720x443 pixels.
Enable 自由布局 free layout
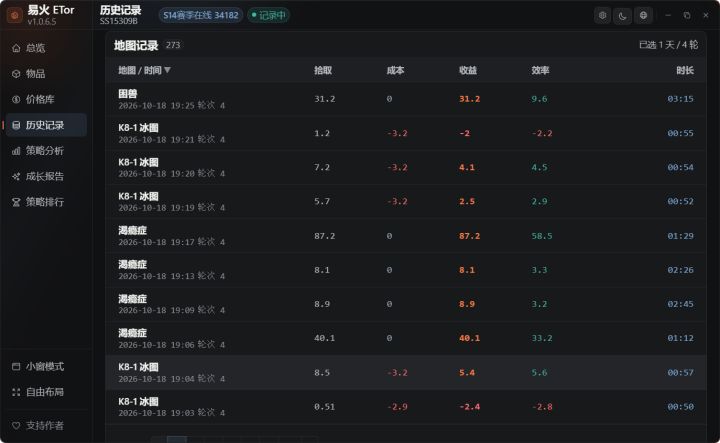[46, 392]
